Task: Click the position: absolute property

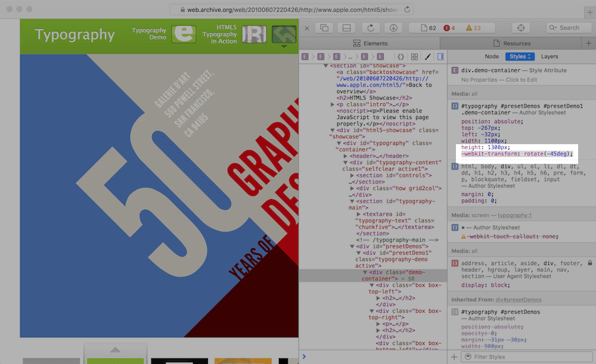Action: [x=492, y=122]
